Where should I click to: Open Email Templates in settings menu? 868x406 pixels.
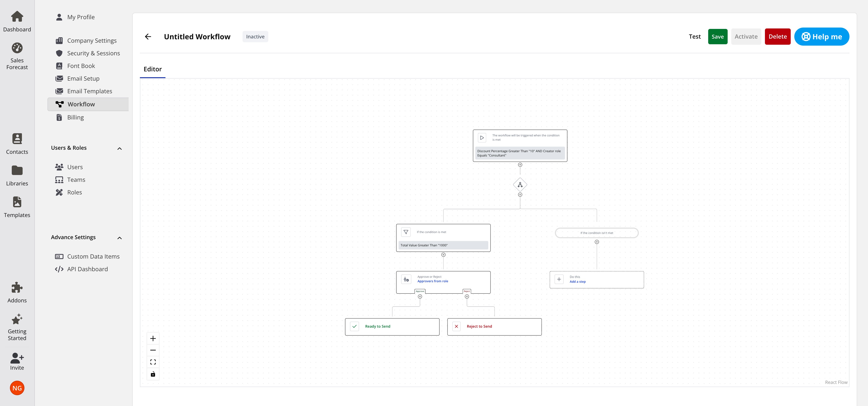(90, 91)
